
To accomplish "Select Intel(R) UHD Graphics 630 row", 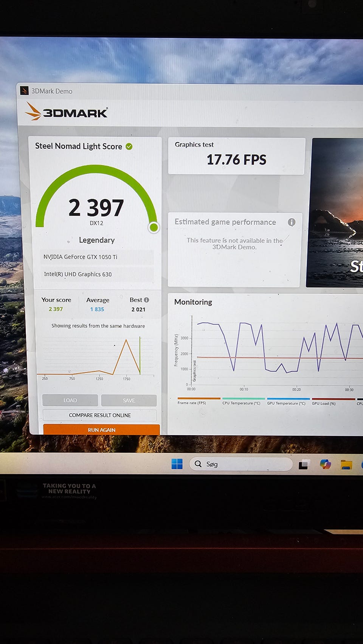I will [x=98, y=274].
